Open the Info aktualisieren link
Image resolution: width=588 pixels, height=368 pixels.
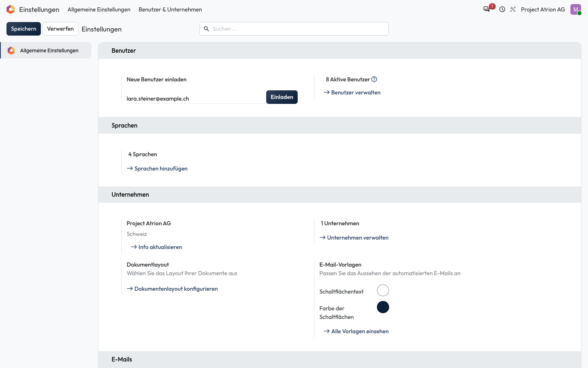click(156, 247)
